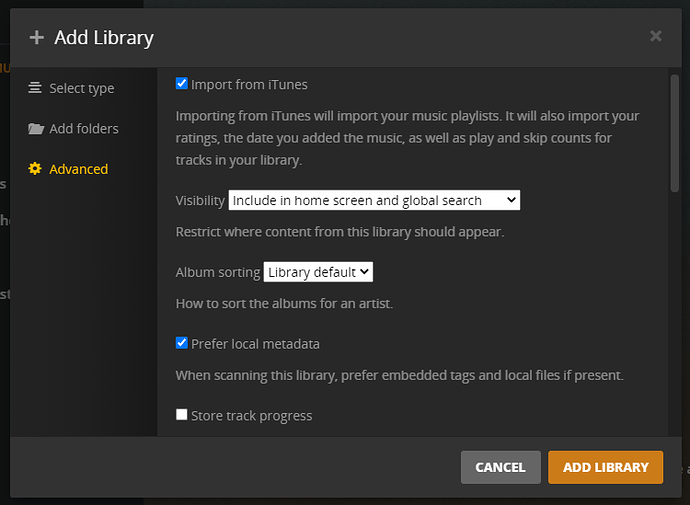Close the Add Library dialog
The width and height of the screenshot is (690, 505).
(655, 36)
